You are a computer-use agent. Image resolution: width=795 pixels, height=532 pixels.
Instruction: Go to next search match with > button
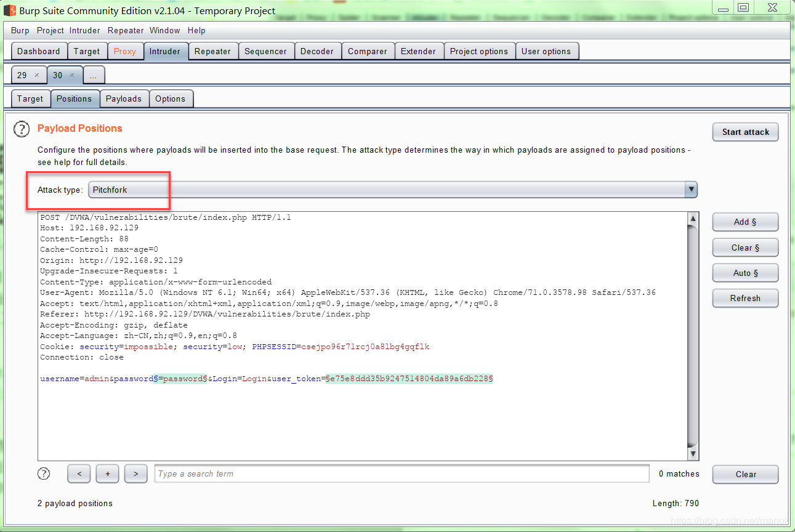coord(135,474)
